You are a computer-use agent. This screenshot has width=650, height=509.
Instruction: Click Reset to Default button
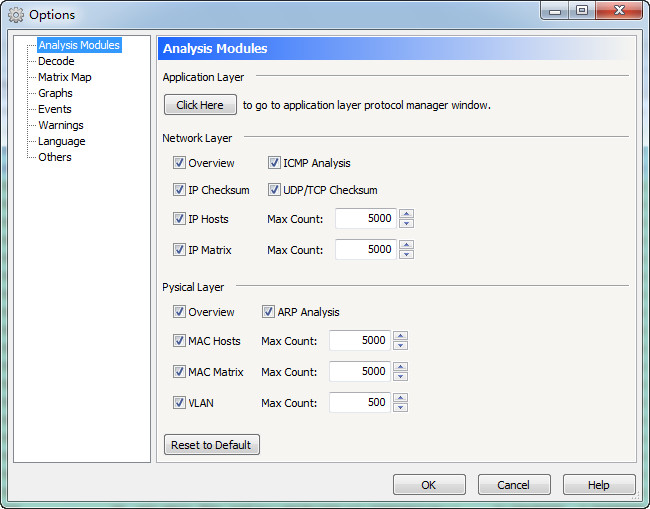[212, 445]
